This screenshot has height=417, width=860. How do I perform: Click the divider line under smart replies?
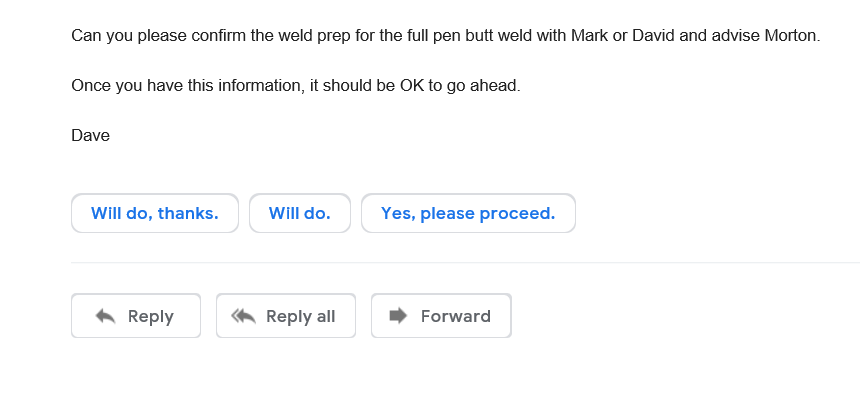tap(465, 262)
